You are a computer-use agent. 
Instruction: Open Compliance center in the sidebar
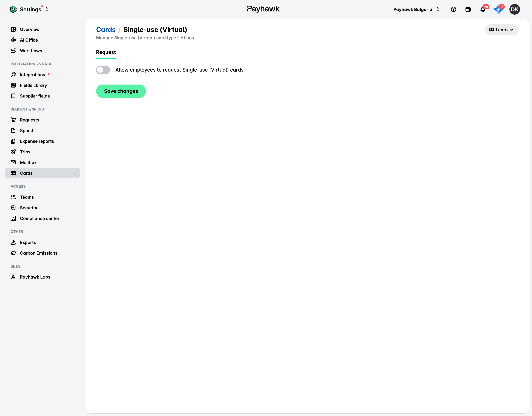click(43, 218)
